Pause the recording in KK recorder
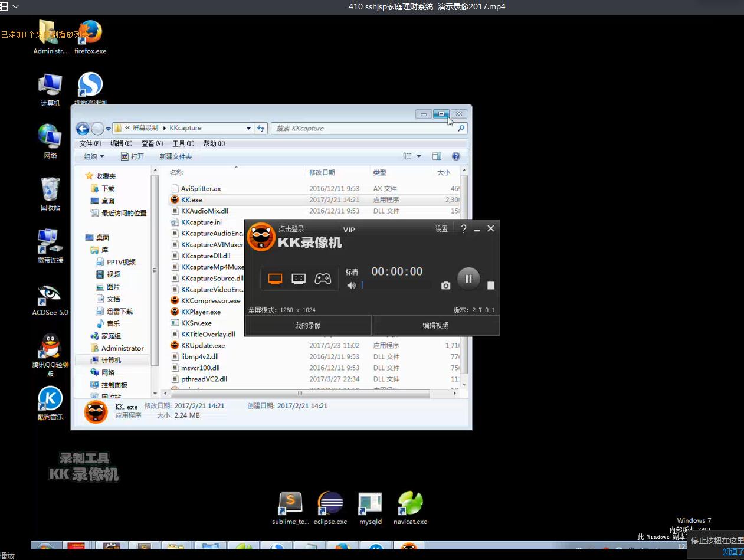 point(468,279)
